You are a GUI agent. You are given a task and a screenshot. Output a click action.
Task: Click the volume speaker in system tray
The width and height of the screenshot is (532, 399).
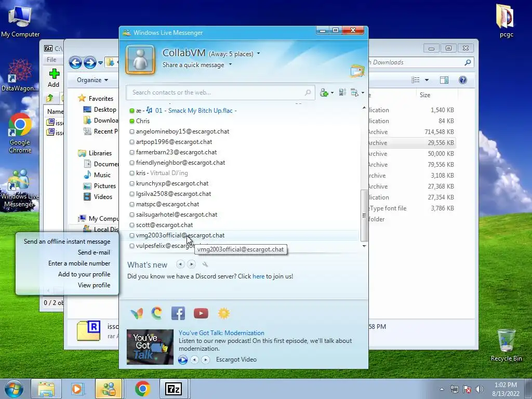click(x=479, y=389)
